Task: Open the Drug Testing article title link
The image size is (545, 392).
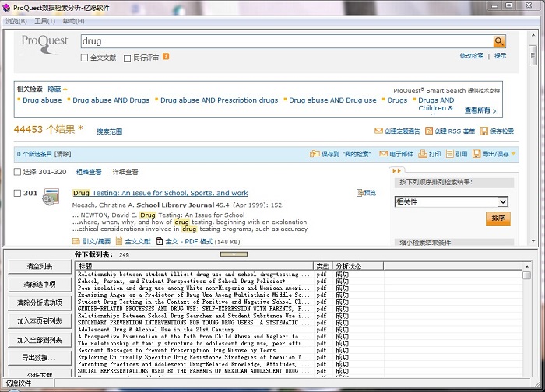Action: (x=160, y=193)
